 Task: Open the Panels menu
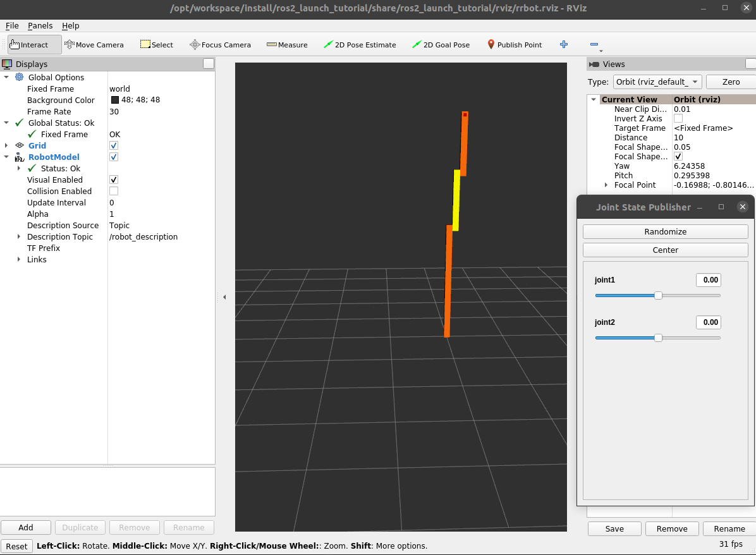pos(40,25)
